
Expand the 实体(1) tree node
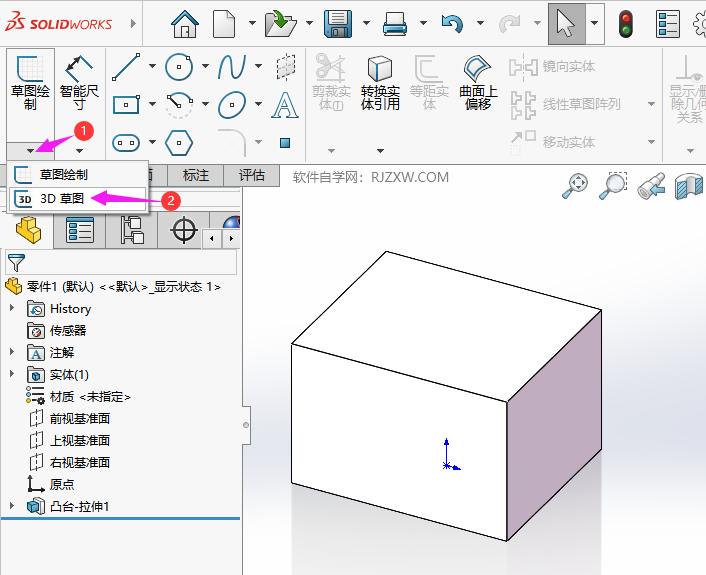(12, 374)
